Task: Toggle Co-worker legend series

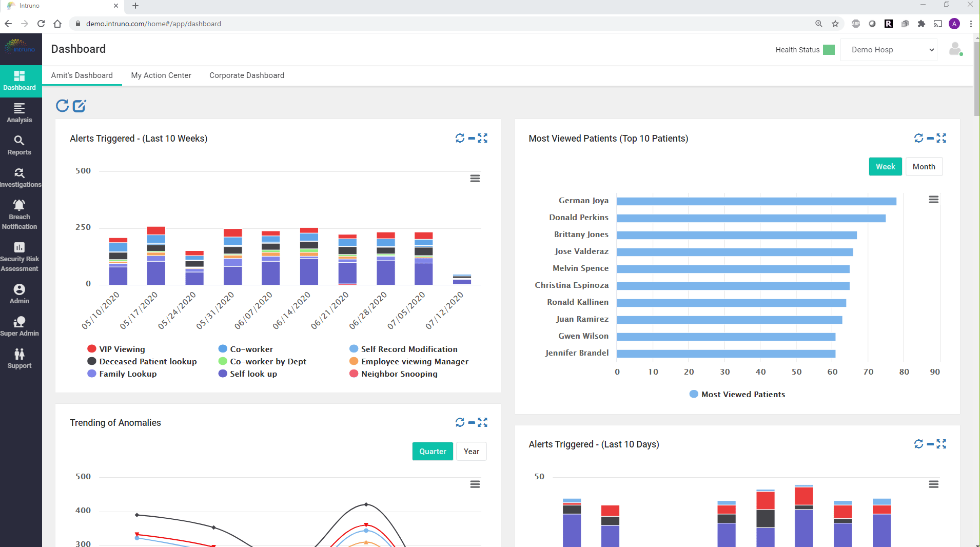Action: coord(246,349)
